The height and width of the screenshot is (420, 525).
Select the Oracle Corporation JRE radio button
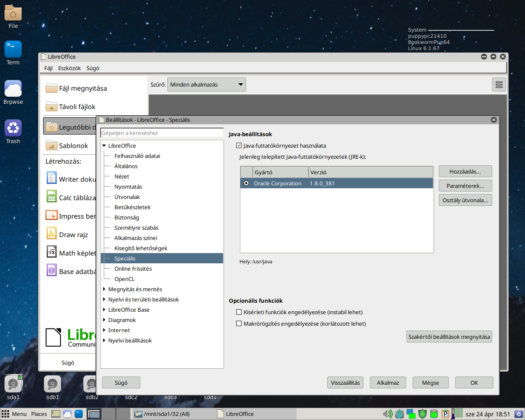(x=246, y=183)
